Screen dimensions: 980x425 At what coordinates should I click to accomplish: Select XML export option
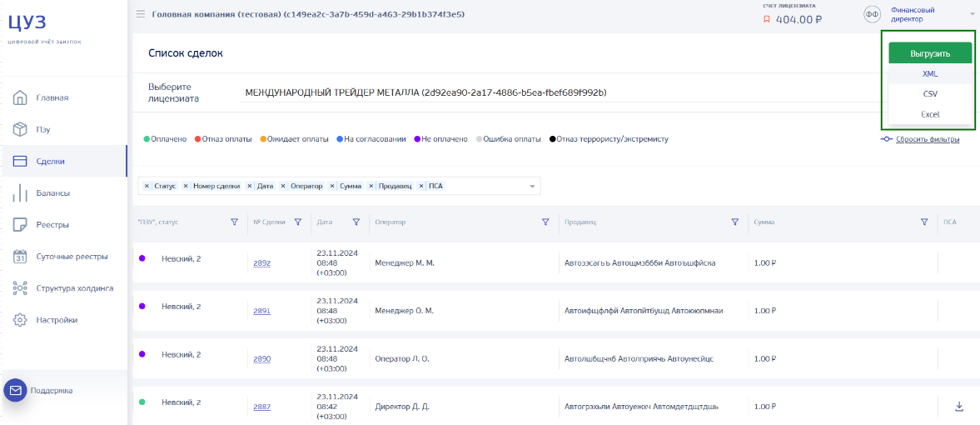pos(929,73)
